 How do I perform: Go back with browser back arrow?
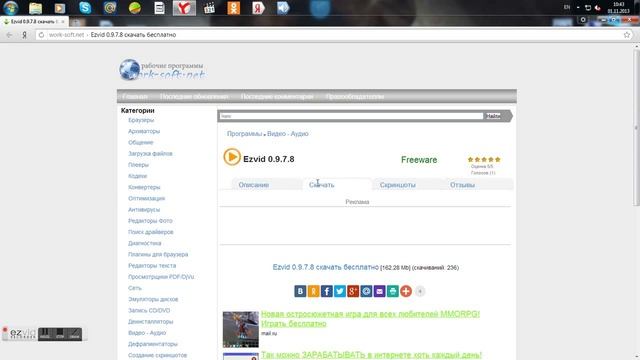point(9,35)
